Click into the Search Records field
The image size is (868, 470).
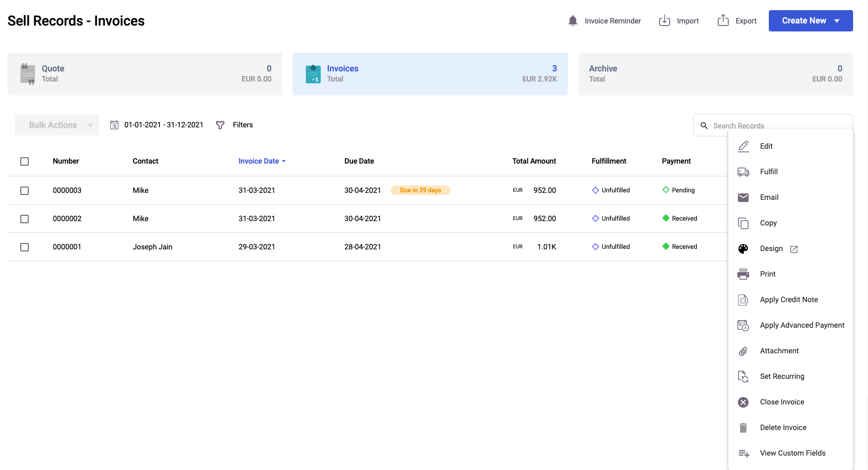pyautogui.click(x=773, y=125)
